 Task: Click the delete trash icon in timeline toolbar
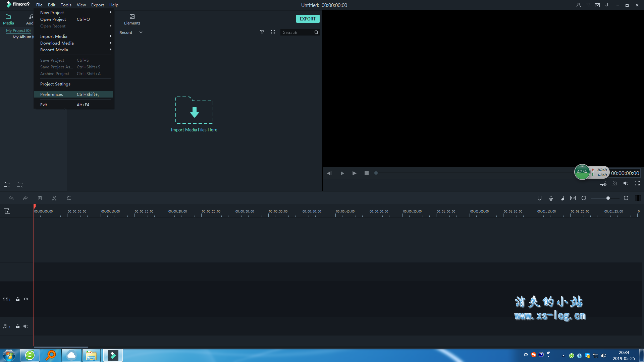click(40, 198)
